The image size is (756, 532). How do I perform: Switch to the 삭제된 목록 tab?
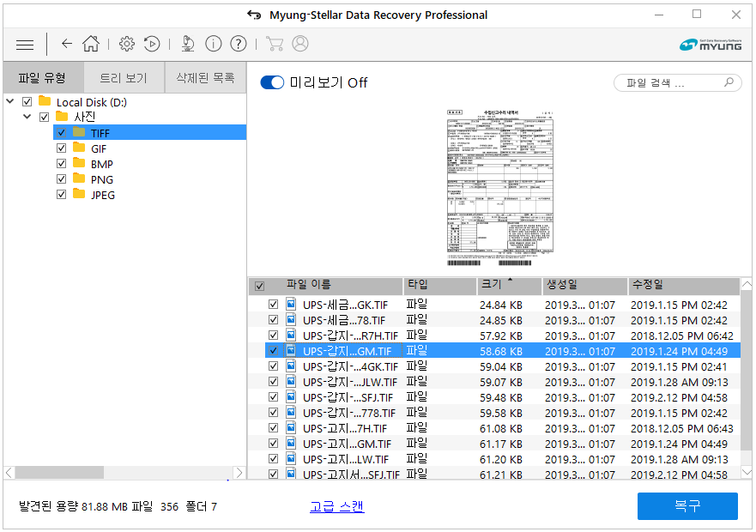click(205, 77)
